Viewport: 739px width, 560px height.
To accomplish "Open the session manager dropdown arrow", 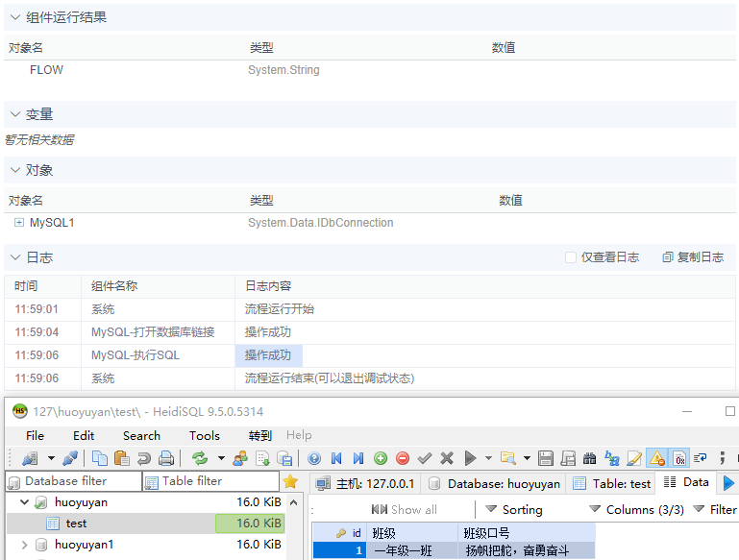I will pyautogui.click(x=51, y=458).
